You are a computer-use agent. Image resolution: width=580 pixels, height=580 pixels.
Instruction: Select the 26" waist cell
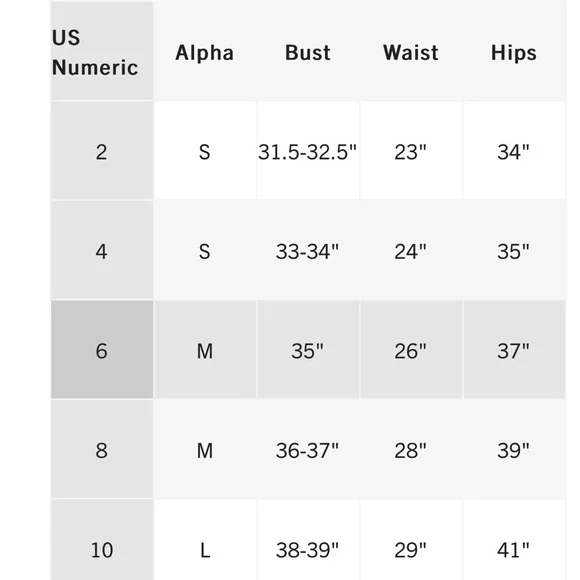click(411, 350)
